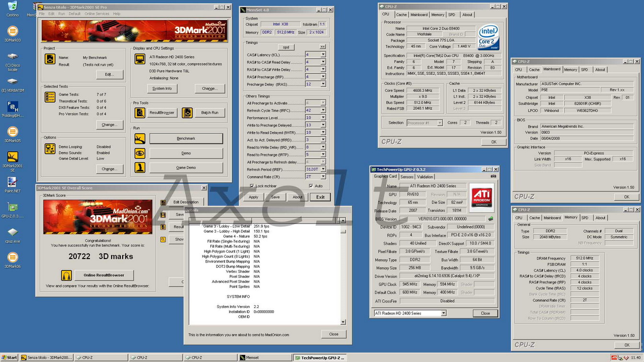
Task: Click the Game Demo button in 3DMark2001
Action: click(186, 168)
